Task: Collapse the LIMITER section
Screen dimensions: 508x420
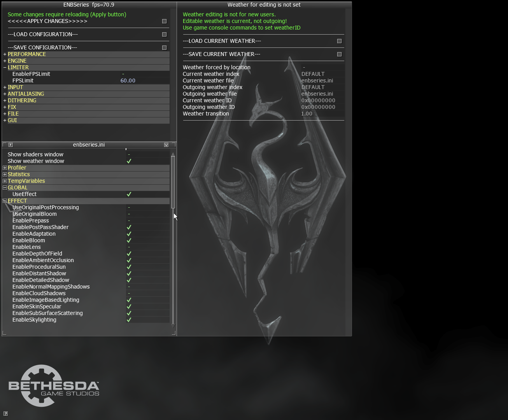Action: point(5,67)
